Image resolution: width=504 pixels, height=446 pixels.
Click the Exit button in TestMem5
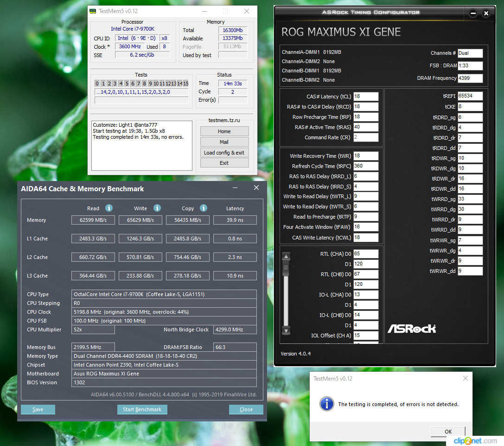tap(224, 163)
